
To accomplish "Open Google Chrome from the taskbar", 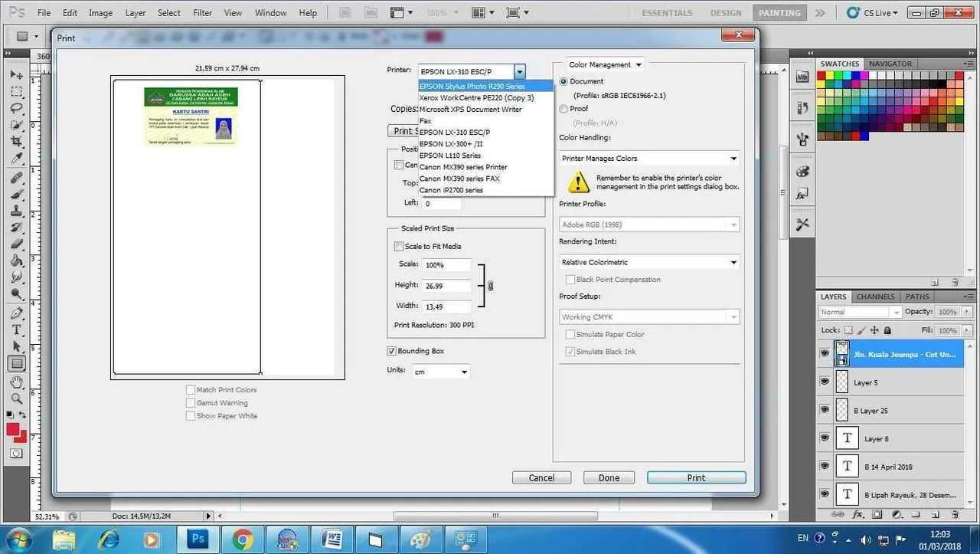I will click(243, 539).
